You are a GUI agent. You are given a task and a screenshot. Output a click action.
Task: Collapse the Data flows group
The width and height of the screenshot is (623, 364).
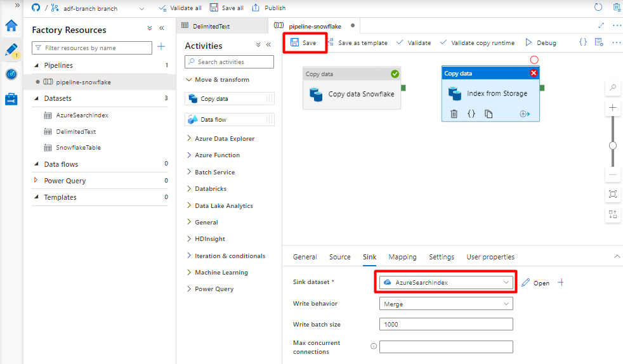(37, 164)
